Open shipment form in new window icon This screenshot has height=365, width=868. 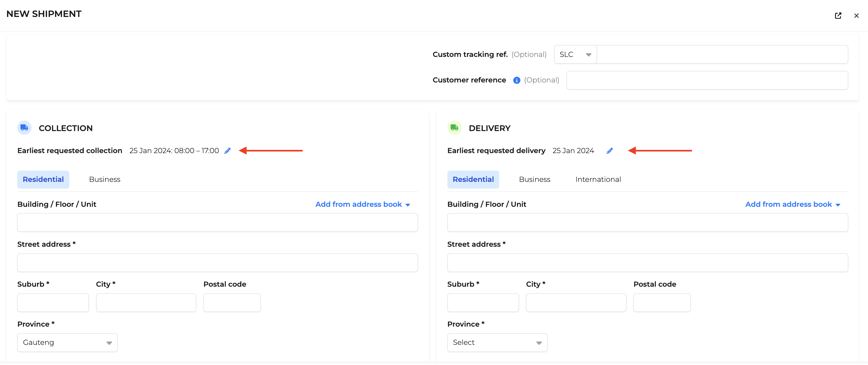tap(838, 16)
